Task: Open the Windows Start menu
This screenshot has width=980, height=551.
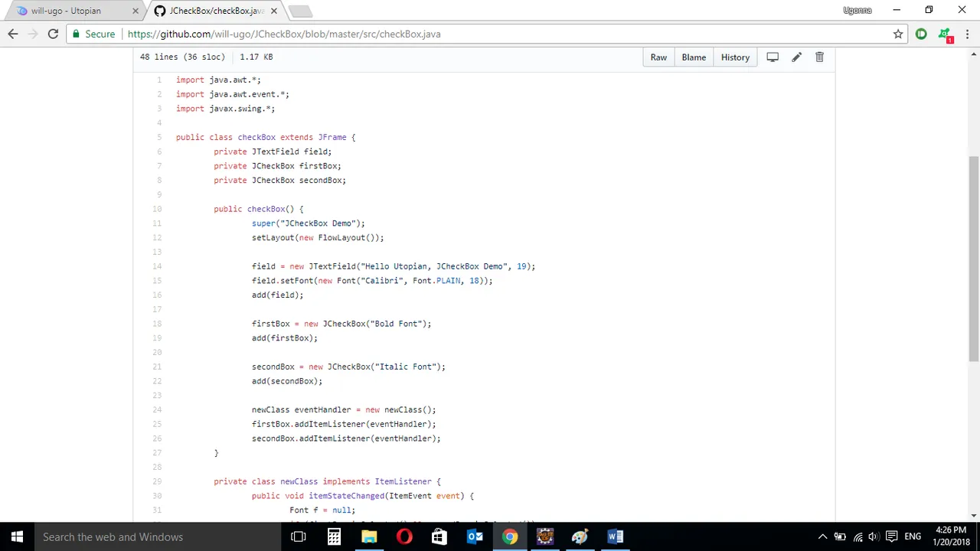Action: coord(17,536)
